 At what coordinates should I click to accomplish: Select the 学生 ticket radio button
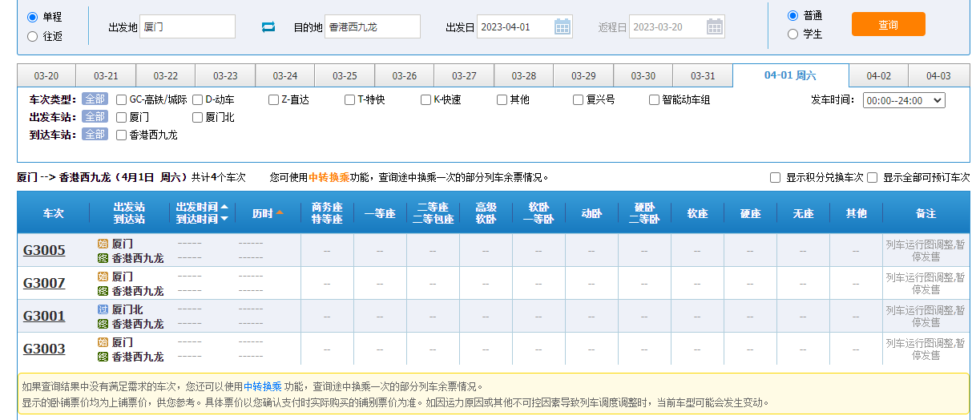tap(792, 34)
